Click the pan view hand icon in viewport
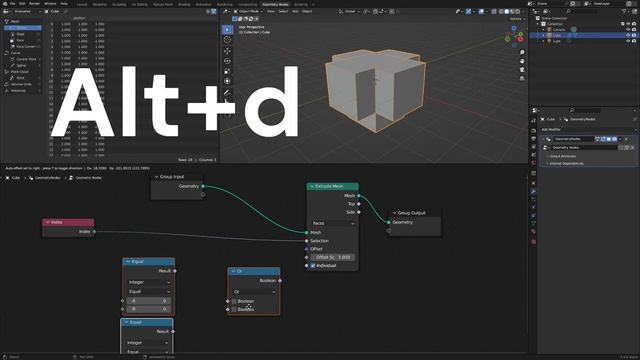640x360 pixels. point(522,61)
